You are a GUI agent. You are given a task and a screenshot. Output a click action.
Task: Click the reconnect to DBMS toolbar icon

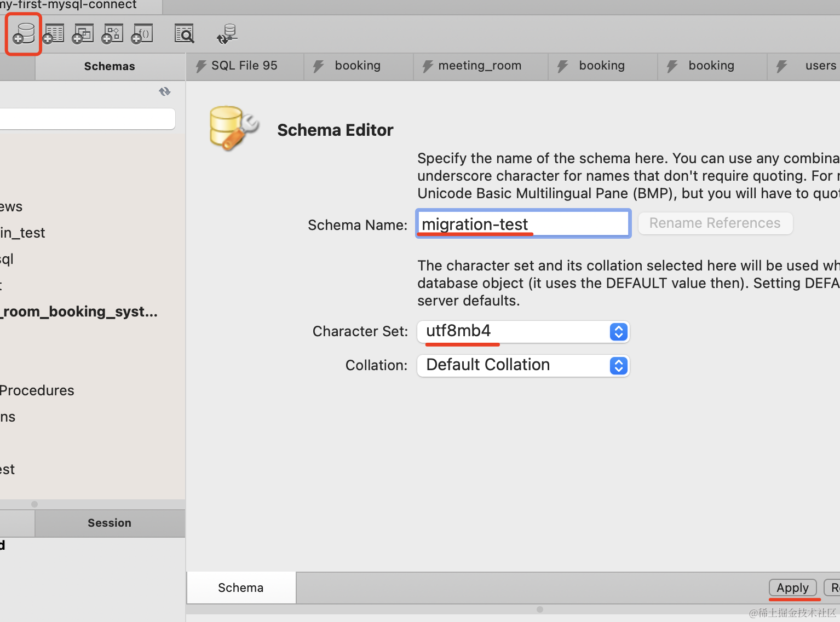(227, 33)
